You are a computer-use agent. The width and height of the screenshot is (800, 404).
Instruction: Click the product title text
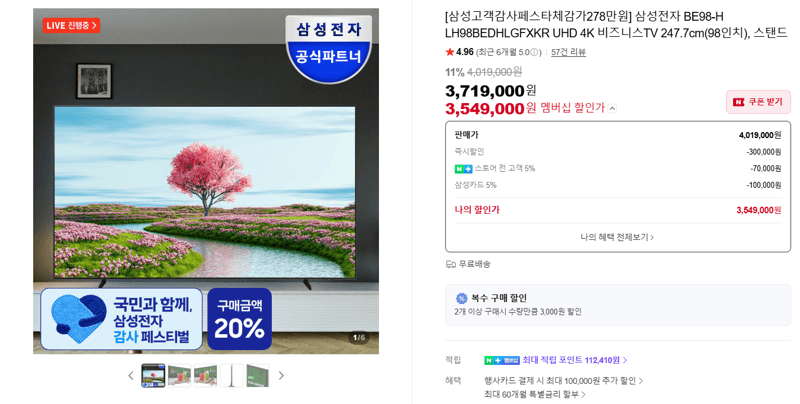click(x=616, y=25)
